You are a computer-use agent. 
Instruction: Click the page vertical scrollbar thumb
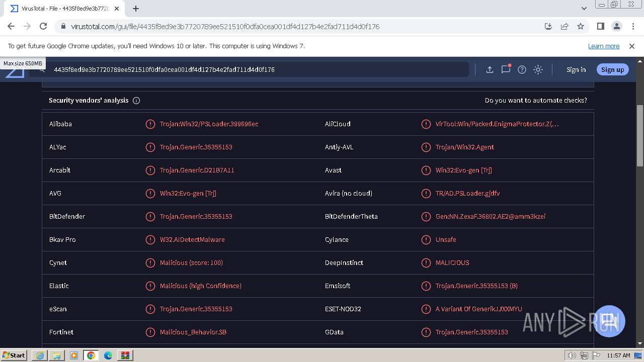point(640,136)
